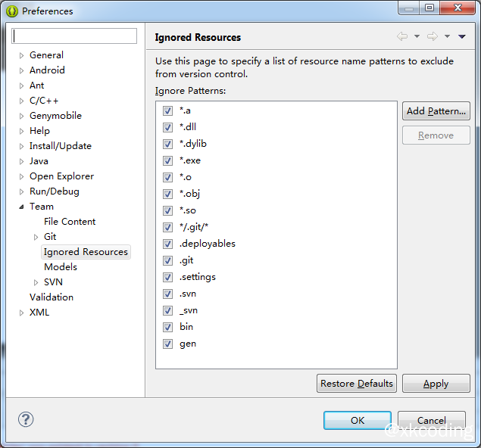
Task: Open the view menu triangle icon
Action: tap(462, 36)
